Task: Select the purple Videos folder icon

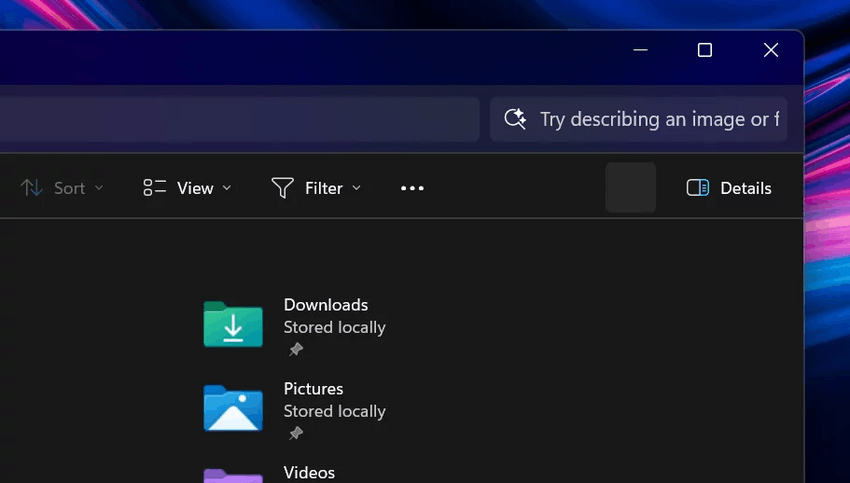Action: pyautogui.click(x=233, y=475)
